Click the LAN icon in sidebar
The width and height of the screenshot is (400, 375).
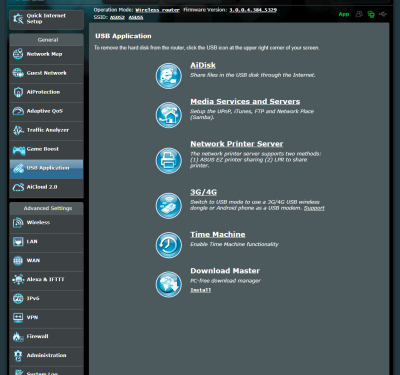click(x=18, y=241)
